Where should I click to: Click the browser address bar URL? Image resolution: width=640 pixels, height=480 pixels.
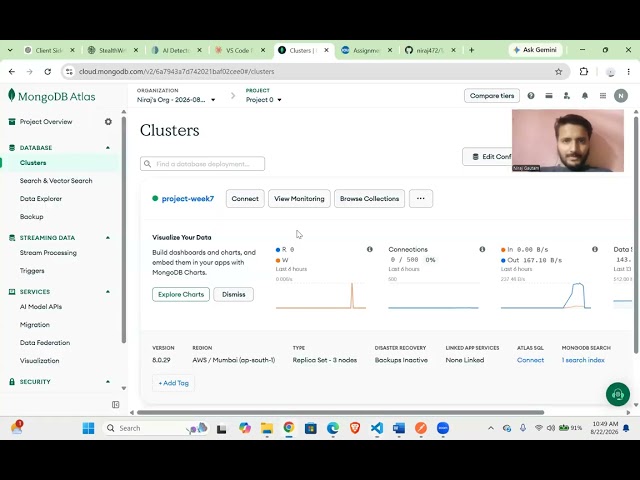click(x=177, y=72)
